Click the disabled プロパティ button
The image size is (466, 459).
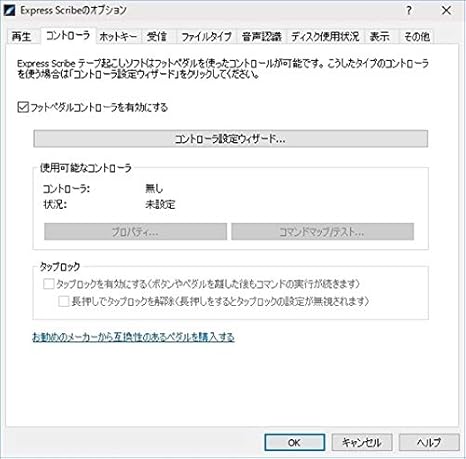[x=135, y=232]
